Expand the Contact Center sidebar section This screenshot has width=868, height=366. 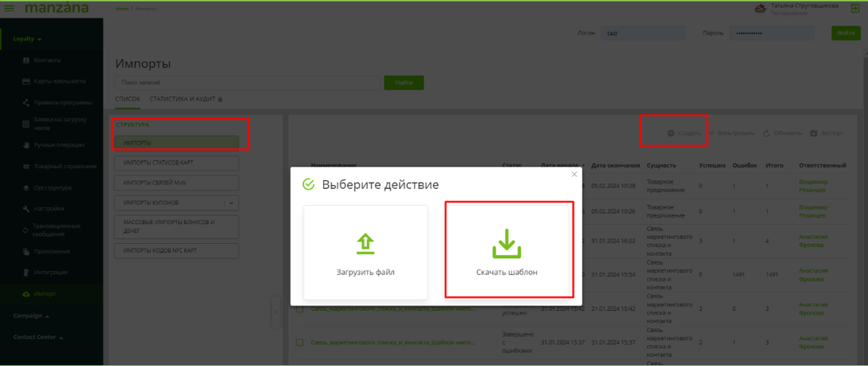(37, 337)
